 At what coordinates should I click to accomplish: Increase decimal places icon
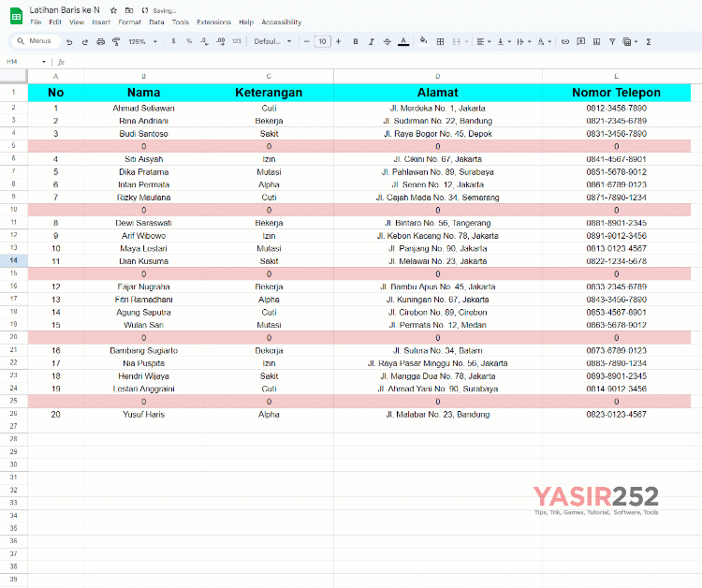point(220,41)
